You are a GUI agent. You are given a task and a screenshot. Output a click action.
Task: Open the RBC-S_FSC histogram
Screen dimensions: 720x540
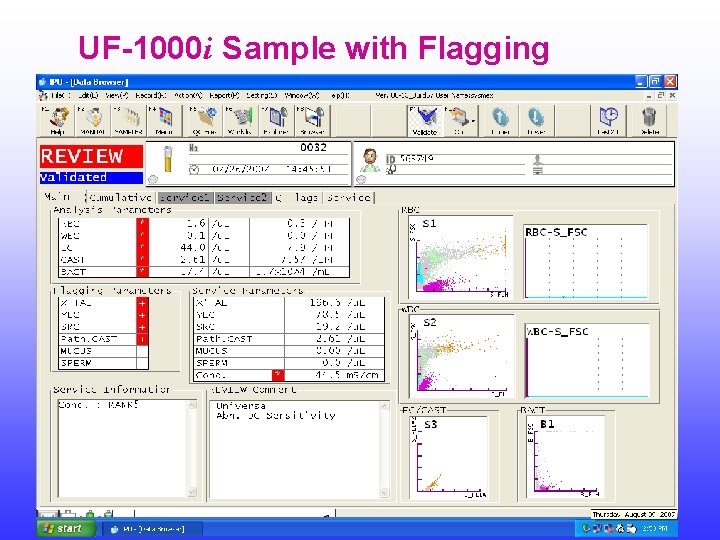pos(585,261)
